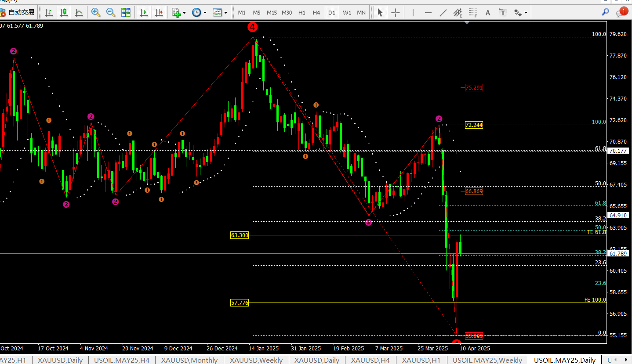
Task: Select the trendline drawing tool
Action: click(x=443, y=12)
